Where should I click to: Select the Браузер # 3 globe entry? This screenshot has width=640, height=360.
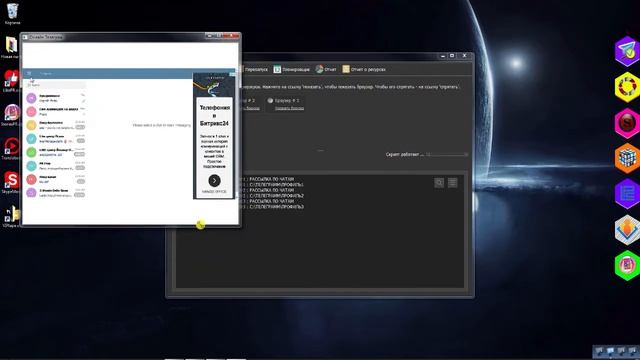283,100
